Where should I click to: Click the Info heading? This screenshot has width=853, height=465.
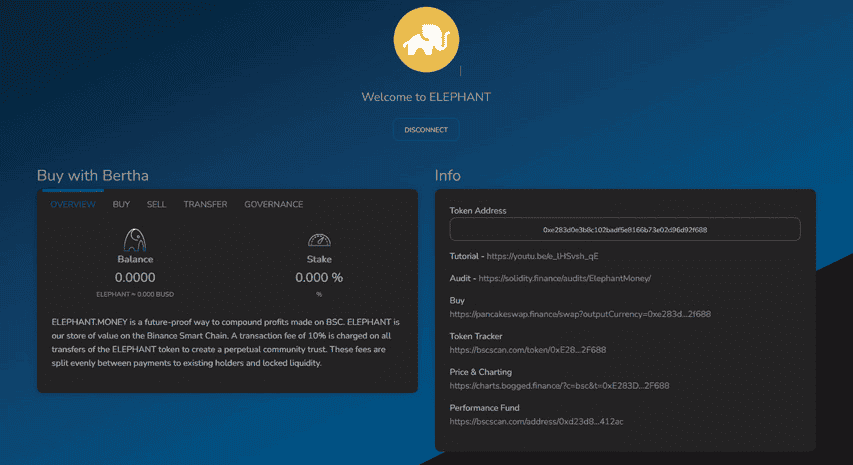[x=447, y=176]
